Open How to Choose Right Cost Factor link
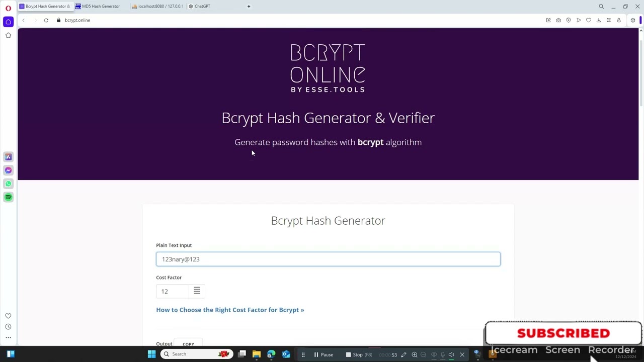This screenshot has width=644, height=362. 230,310
